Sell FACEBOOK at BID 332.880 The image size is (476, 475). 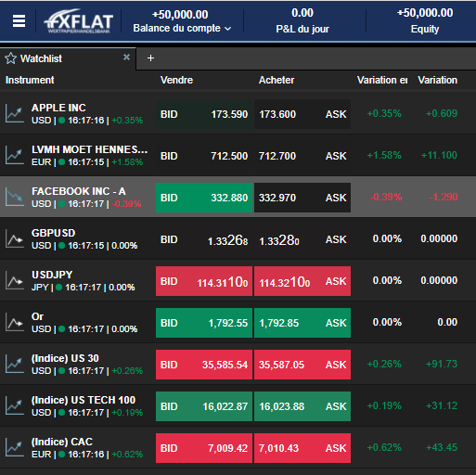pyautogui.click(x=204, y=198)
